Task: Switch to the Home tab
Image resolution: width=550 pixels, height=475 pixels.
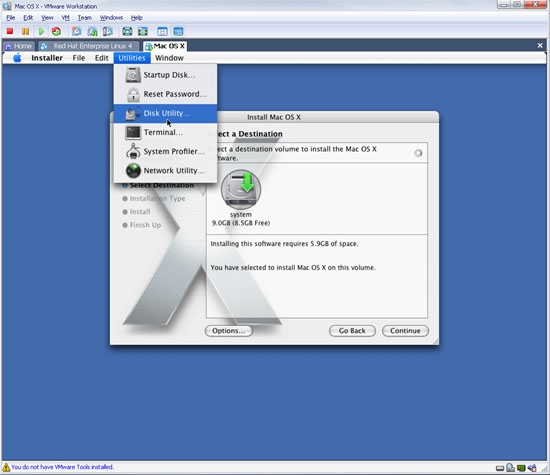Action: coord(19,46)
